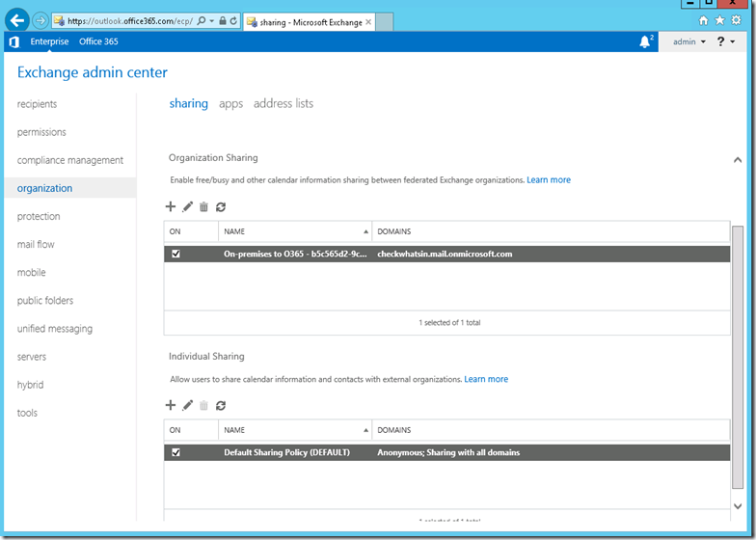The height and width of the screenshot is (540, 756).
Task: Click the Organization Sharing ON column header
Action: tap(191, 231)
